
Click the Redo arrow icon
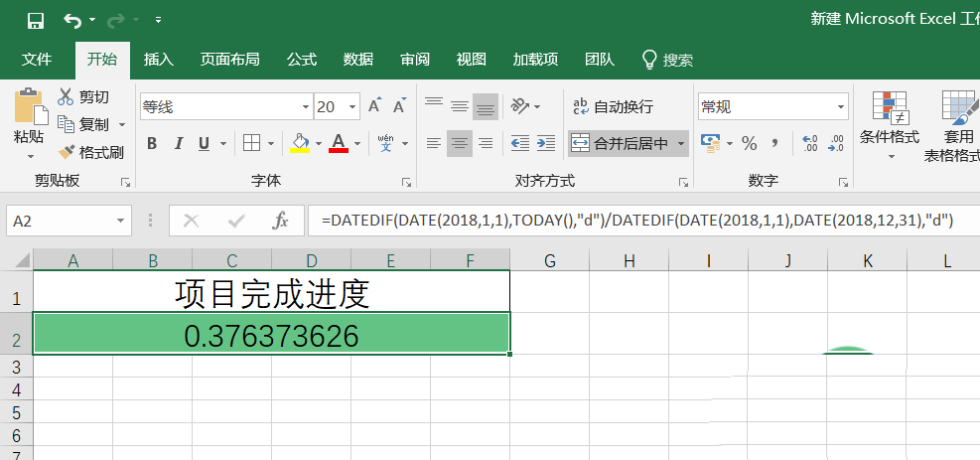[115, 21]
